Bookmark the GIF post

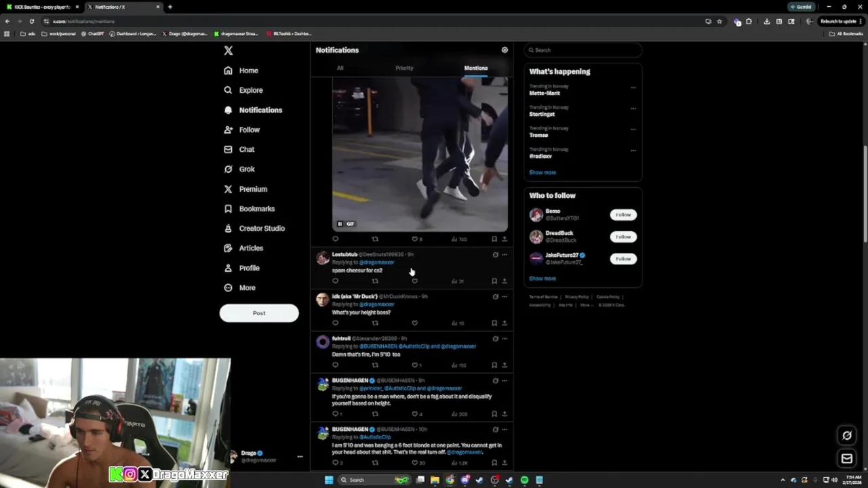pyautogui.click(x=494, y=239)
